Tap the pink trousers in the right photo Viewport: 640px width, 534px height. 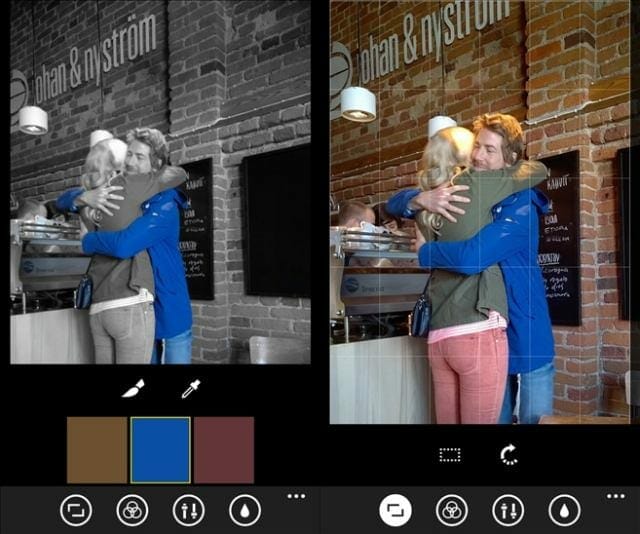467,375
